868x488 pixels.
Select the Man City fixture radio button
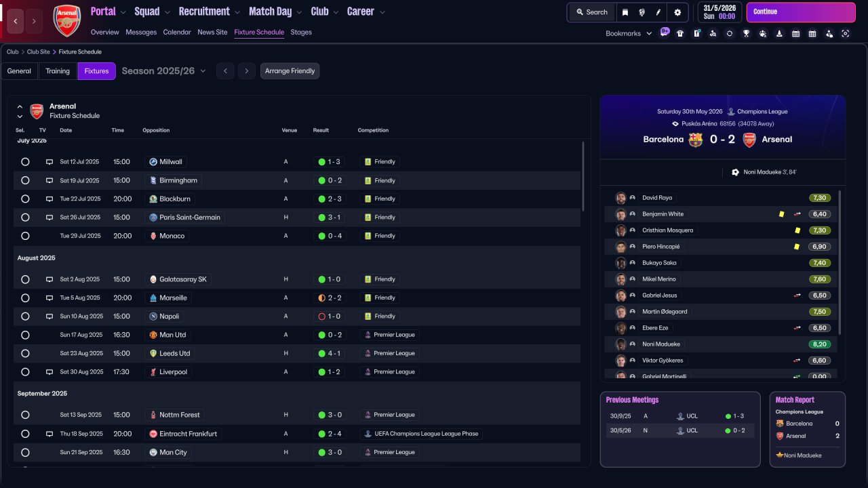[x=25, y=452]
